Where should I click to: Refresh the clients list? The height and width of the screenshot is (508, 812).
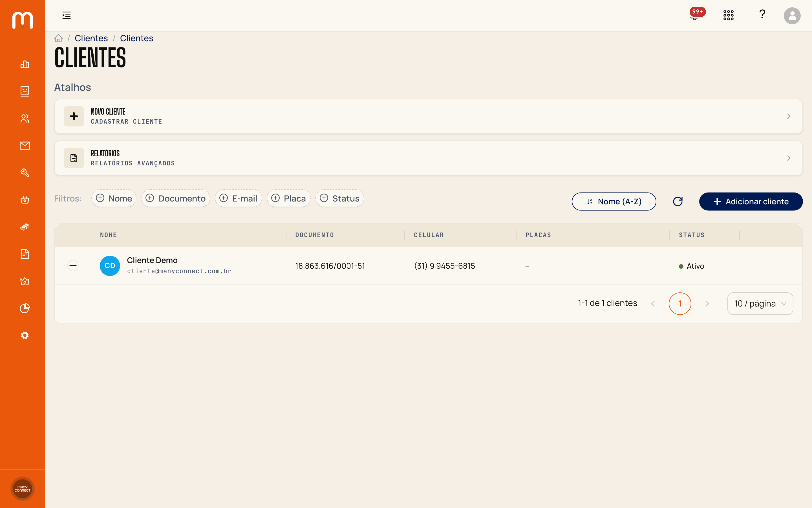click(678, 202)
